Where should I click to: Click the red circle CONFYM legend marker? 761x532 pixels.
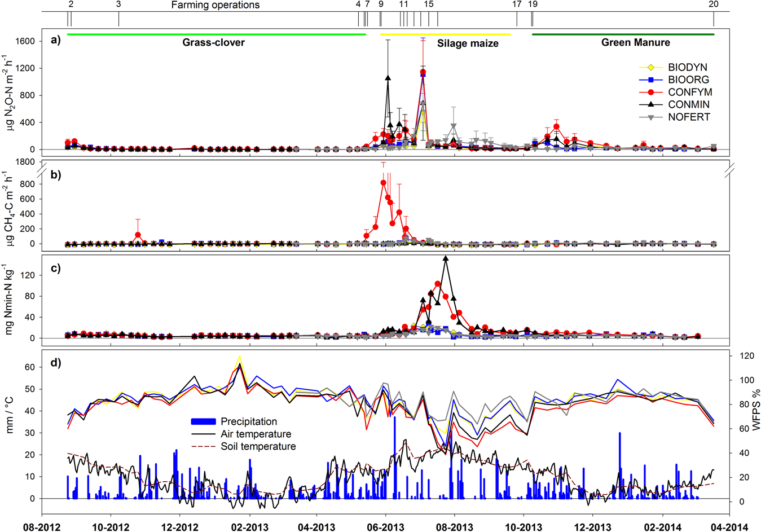click(x=650, y=93)
